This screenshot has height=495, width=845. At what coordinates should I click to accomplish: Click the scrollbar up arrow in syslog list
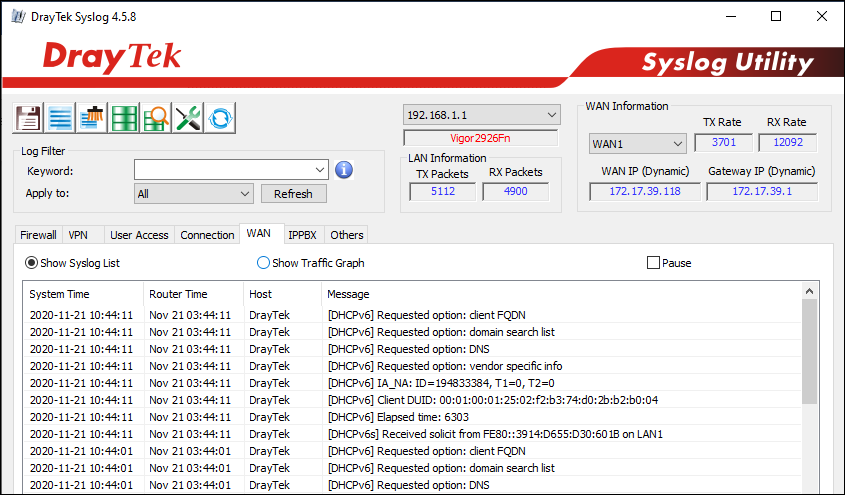coord(809,291)
